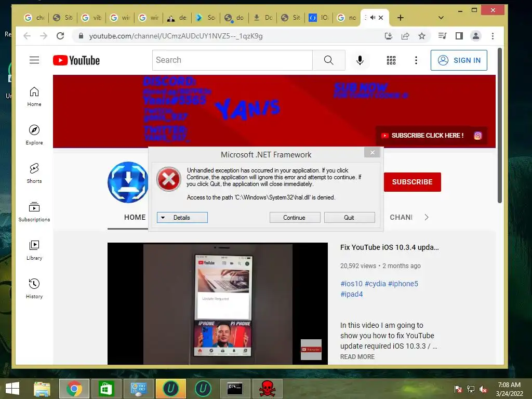The height and width of the screenshot is (399, 532).
Task: Select the CHANNELS channel tab
Action: coord(401,217)
